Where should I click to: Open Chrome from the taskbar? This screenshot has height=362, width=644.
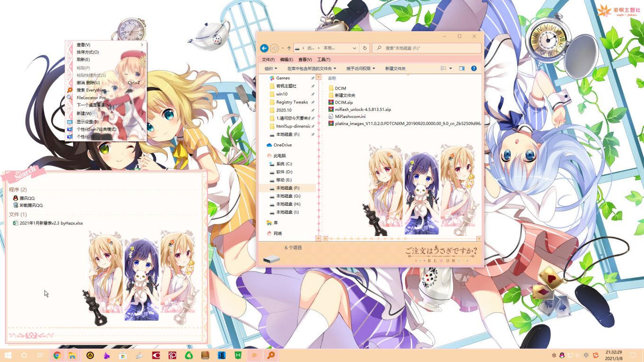tap(57, 355)
